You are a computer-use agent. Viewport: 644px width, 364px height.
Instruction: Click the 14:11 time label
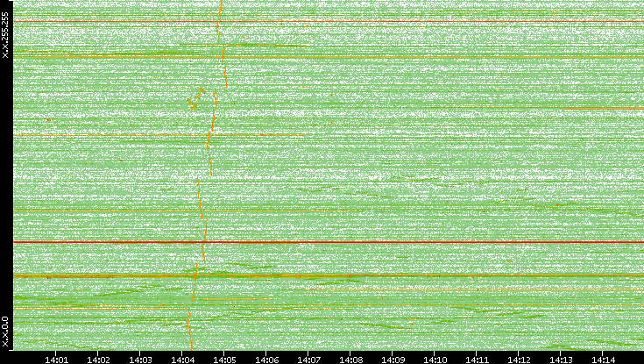[477, 360]
